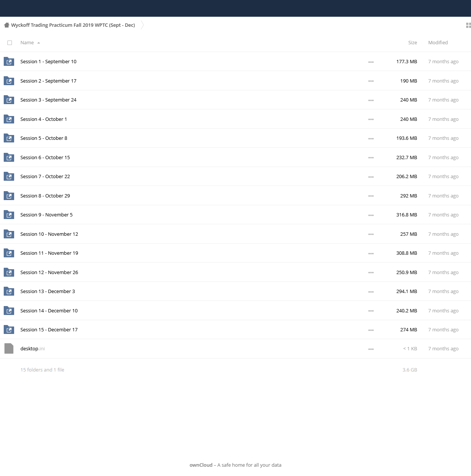The width and height of the screenshot is (471, 476).
Task: Open more actions for Session 1 - September 10
Action: [371, 62]
